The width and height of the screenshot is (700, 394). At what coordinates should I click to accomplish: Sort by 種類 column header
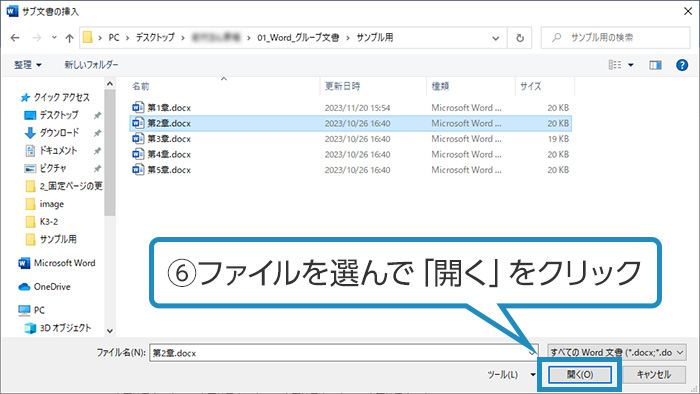(440, 86)
